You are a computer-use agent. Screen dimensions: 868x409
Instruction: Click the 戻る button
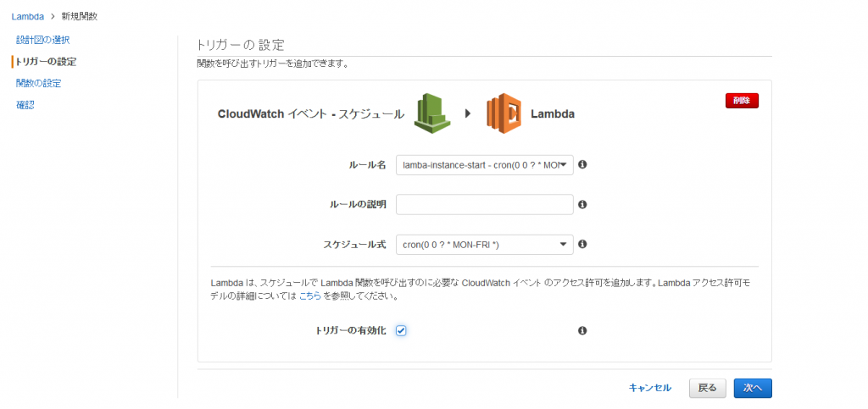coord(707,388)
